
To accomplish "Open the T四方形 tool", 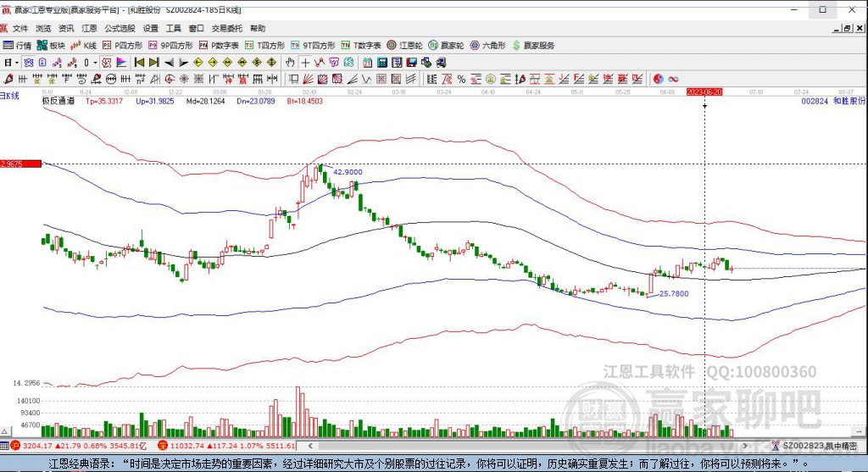I will 264,46.
